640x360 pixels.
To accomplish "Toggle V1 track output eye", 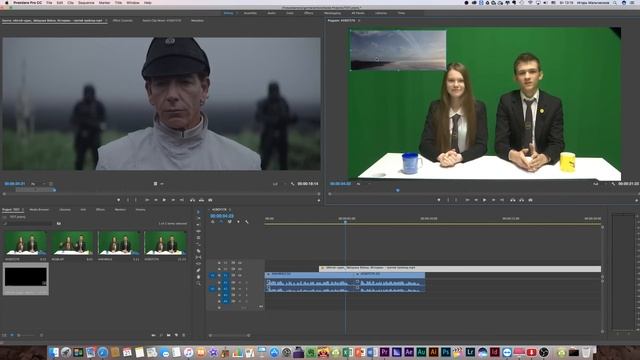I will [240, 276].
